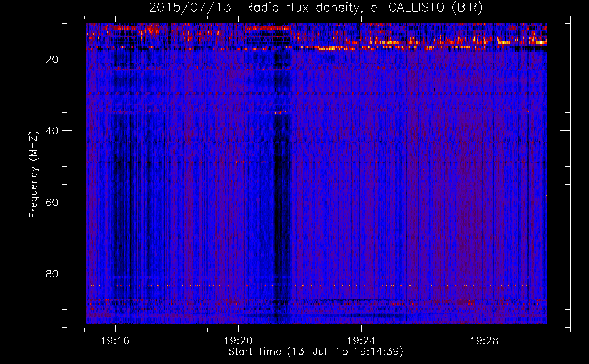Image resolution: width=589 pixels, height=364 pixels.
Task: Click the 19:16 time tick label
Action: [115, 341]
